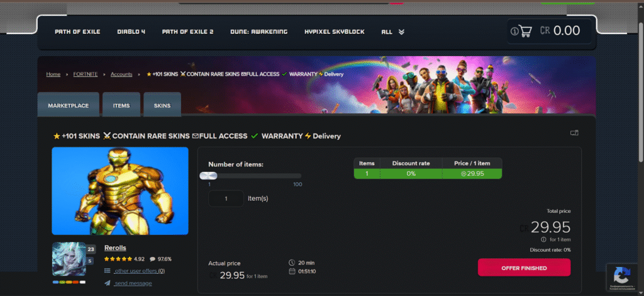Click the clock icon next to 20 min

coord(291,262)
